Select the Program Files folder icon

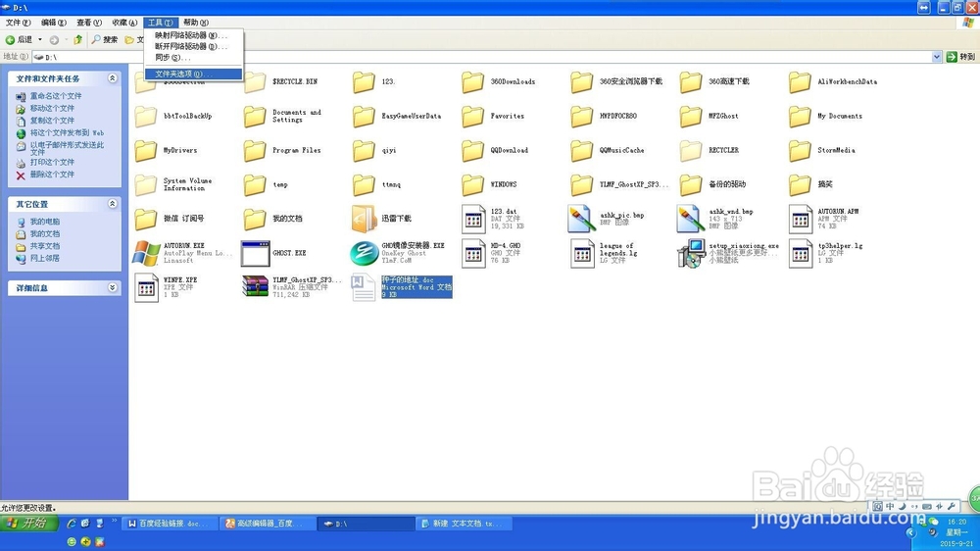(x=255, y=151)
